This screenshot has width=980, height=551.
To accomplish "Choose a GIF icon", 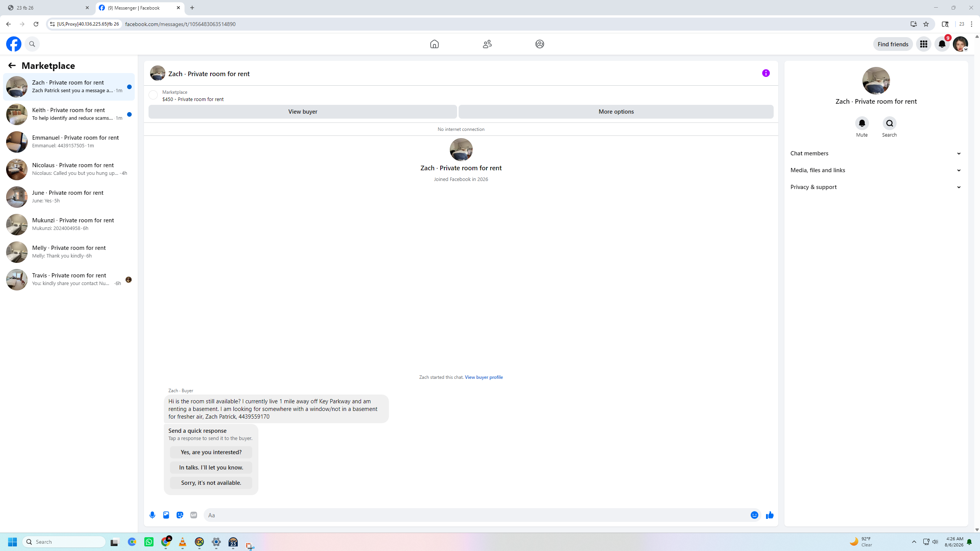I will click(194, 515).
